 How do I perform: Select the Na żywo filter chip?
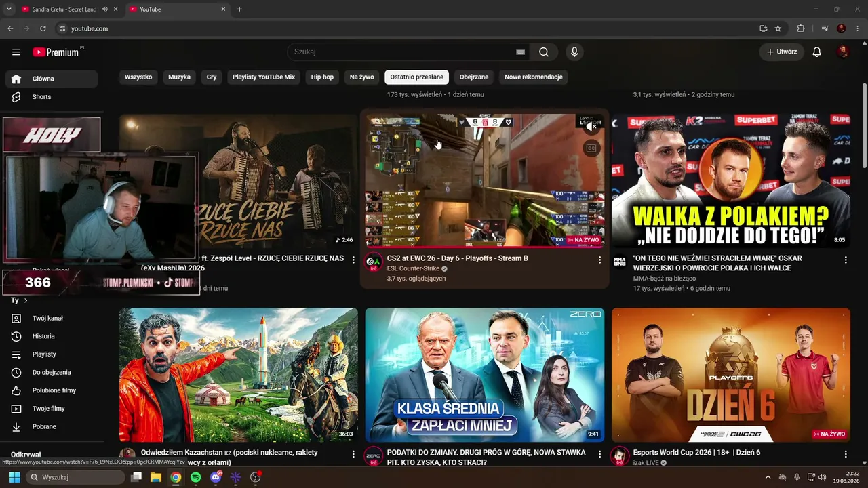[x=362, y=77]
